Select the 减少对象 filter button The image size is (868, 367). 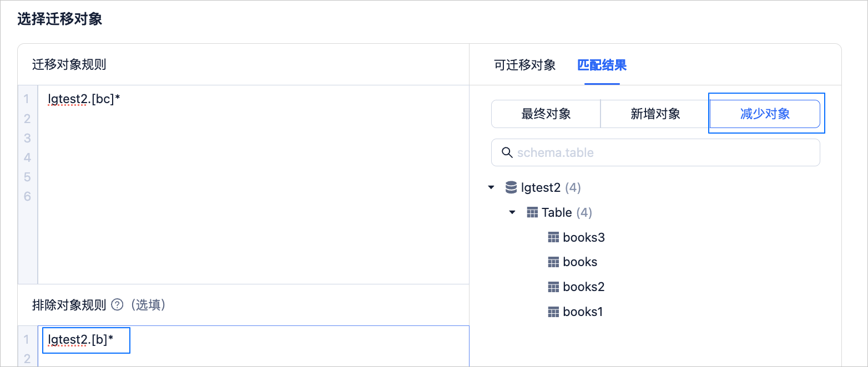coord(765,114)
